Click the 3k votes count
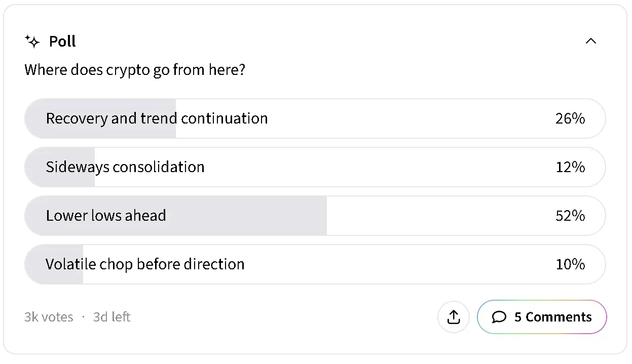Image resolution: width=632 pixels, height=364 pixels. pyautogui.click(x=49, y=317)
